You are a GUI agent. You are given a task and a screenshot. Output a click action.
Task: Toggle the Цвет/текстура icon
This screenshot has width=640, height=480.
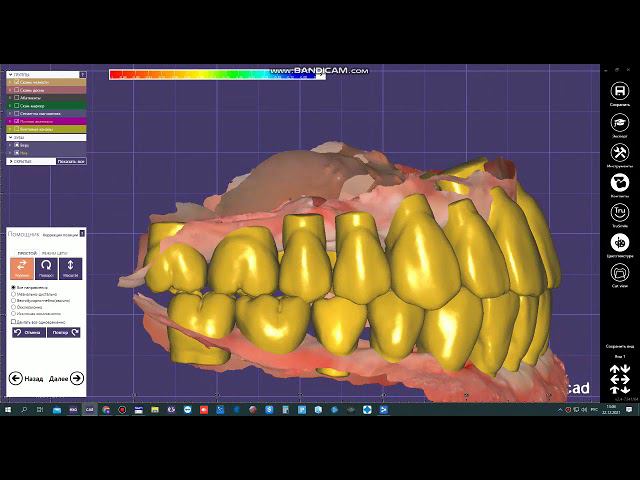[x=620, y=242]
